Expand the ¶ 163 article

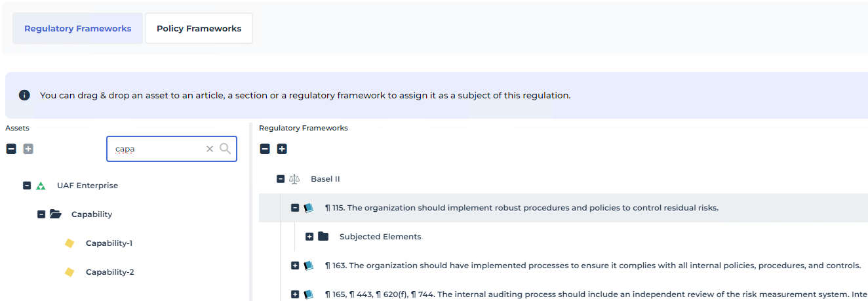(x=295, y=266)
